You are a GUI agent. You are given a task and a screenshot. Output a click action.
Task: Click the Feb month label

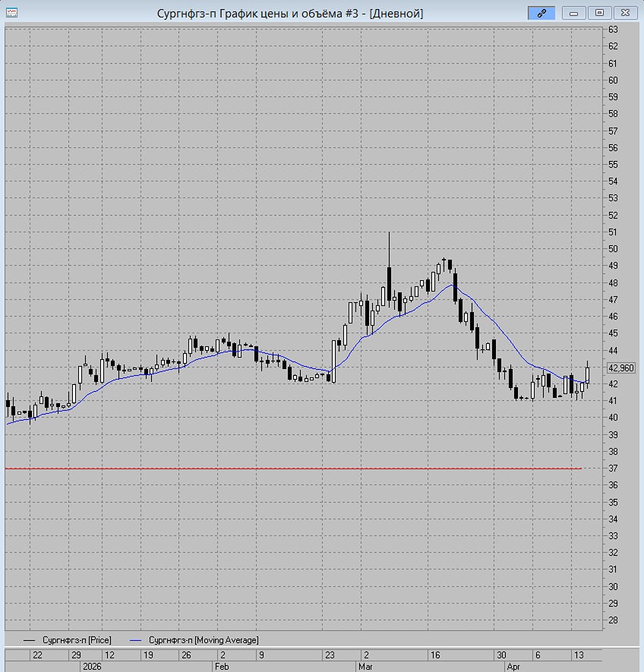(222, 667)
